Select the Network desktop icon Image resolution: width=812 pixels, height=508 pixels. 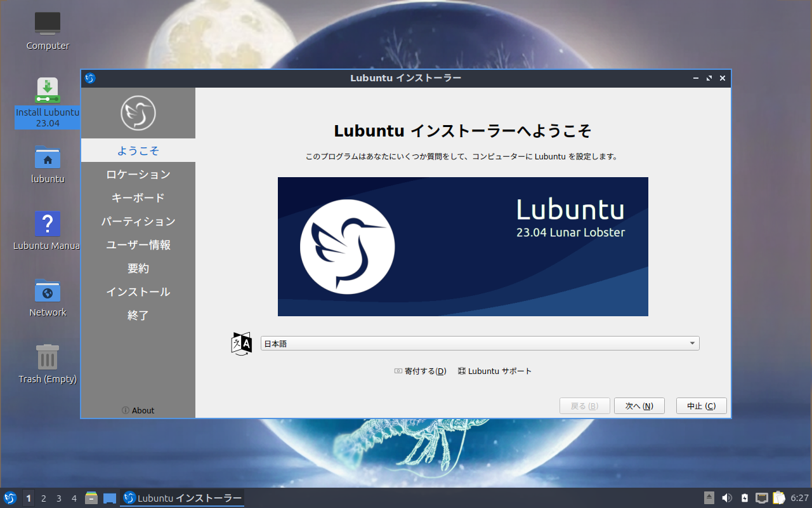[48, 298]
